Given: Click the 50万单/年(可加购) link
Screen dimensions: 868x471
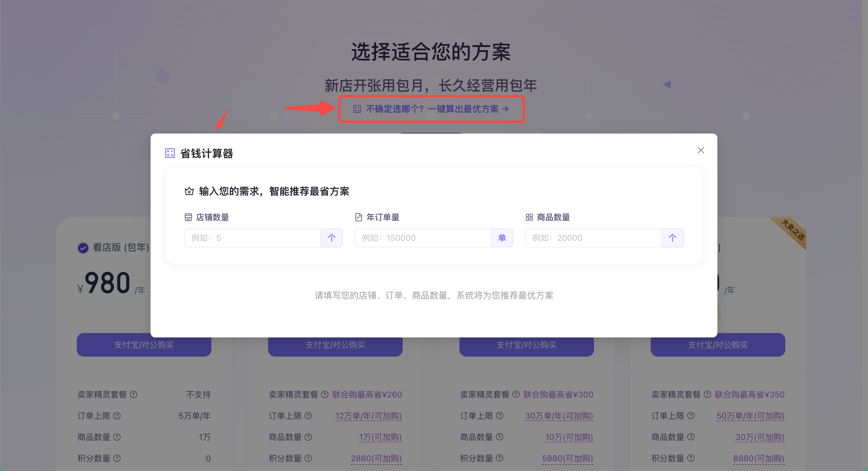Looking at the screenshot, I should pyautogui.click(x=750, y=416).
